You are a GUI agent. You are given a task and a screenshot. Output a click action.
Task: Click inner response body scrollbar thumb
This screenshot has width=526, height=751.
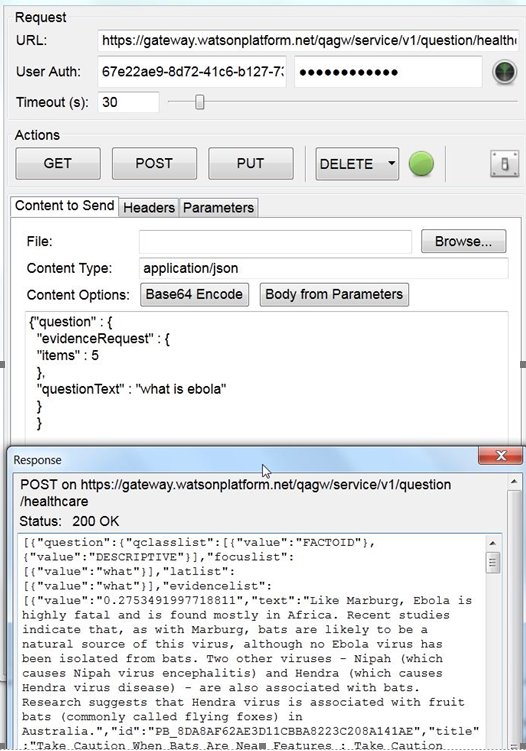click(x=492, y=563)
